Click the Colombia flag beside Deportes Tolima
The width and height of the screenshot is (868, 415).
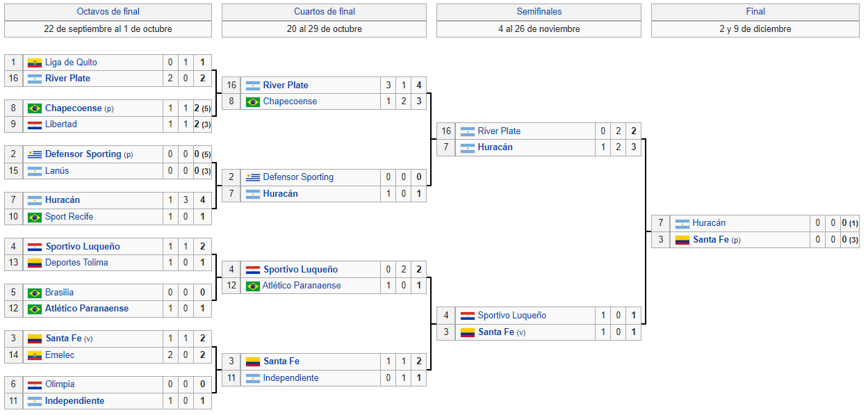pos(34,263)
